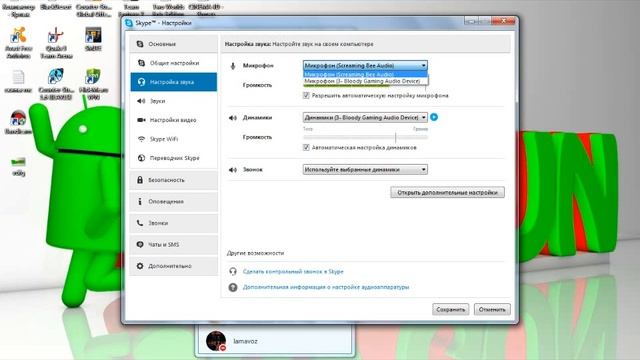Select Настройка звука headset item

coord(173,82)
